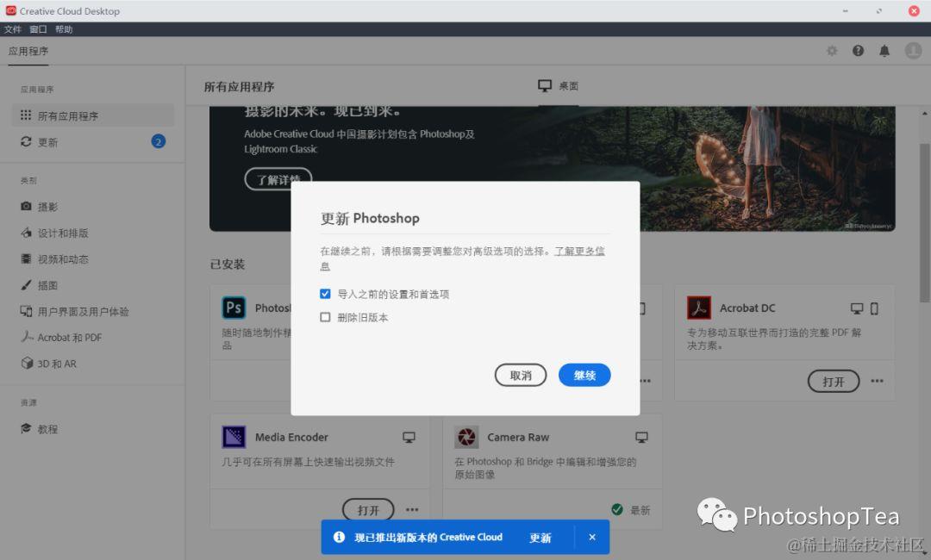Click the mobile icon on Acrobat DC card
The width and height of the screenshot is (931, 560).
click(x=874, y=308)
